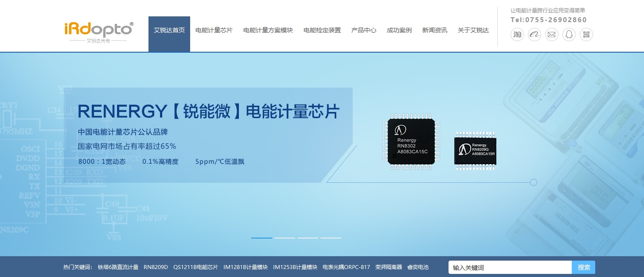This screenshot has width=644, height=277.
Task: Follow the QS1211B电能芯片 keyword link
Action: point(196,267)
